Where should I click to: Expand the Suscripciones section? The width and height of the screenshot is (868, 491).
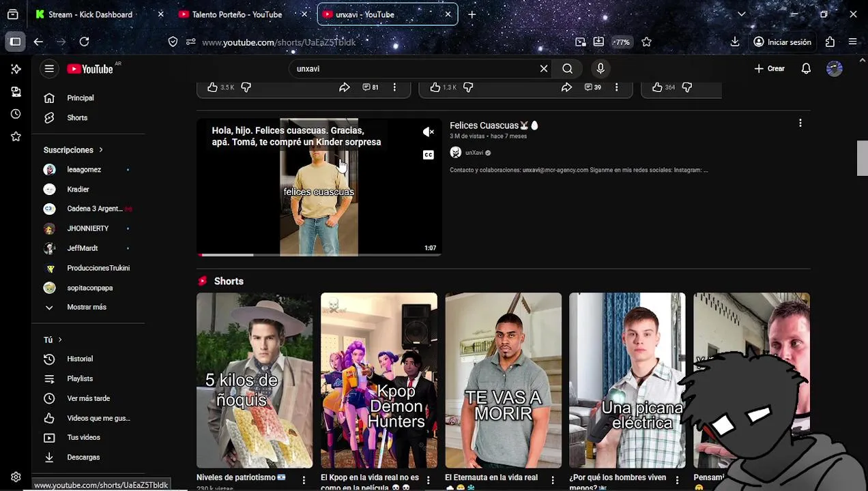74,149
